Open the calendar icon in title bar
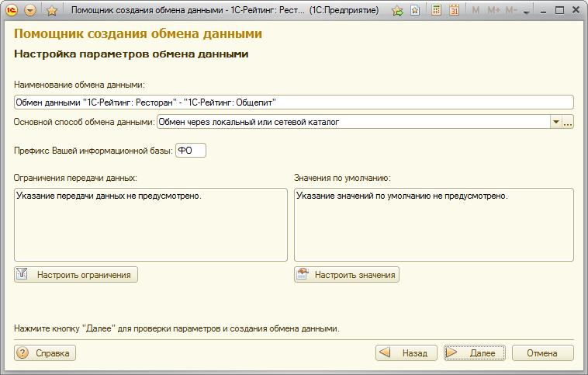Viewport: 588px width, 375px height. pos(454,11)
